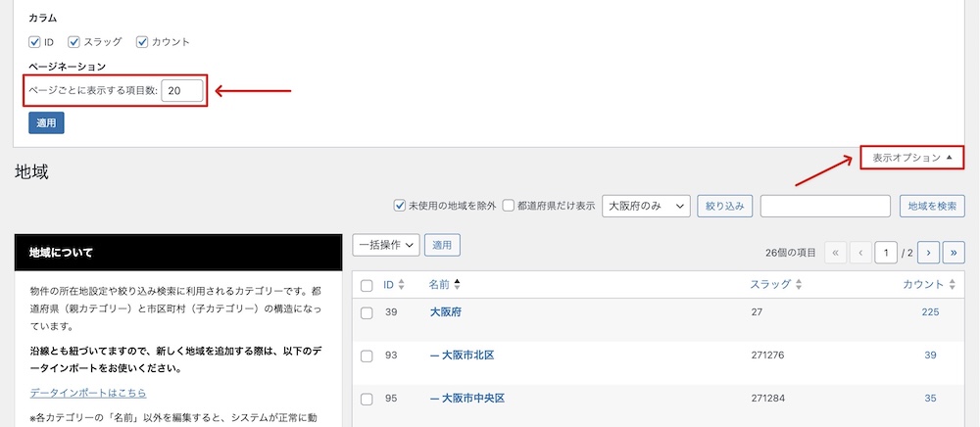
Task: Open the データインポートはこちら link
Action: (88, 393)
